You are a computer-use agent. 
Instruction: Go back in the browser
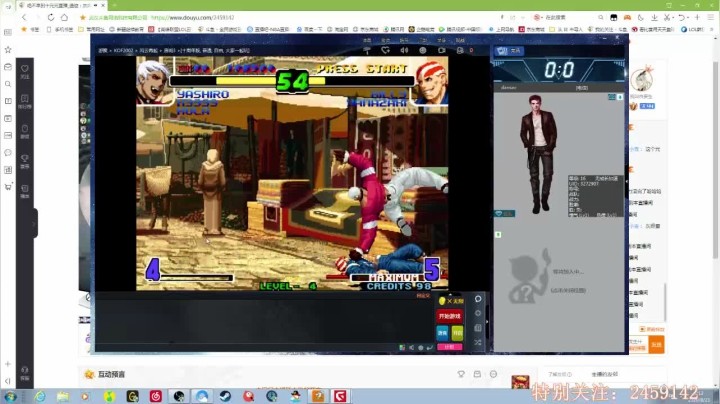(24, 17)
